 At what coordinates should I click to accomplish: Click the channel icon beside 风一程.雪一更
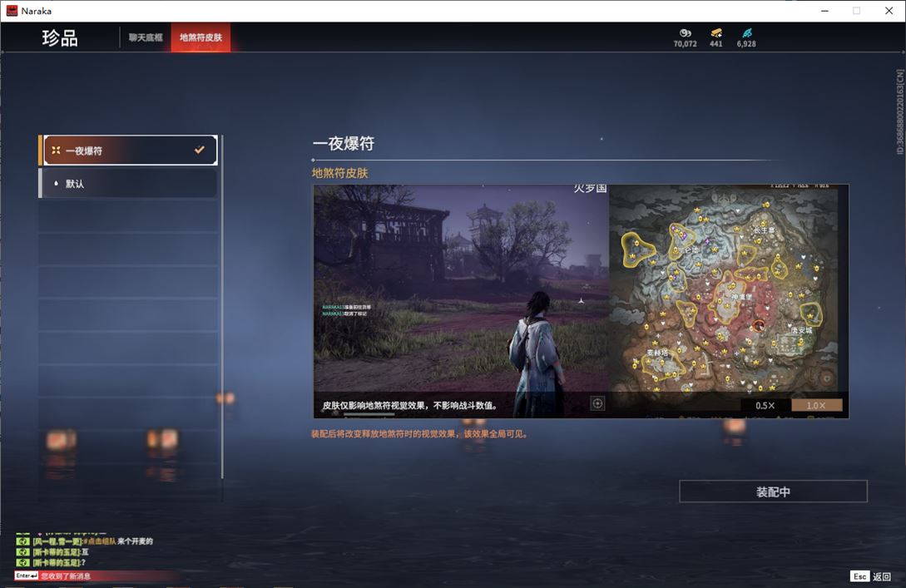(22, 541)
